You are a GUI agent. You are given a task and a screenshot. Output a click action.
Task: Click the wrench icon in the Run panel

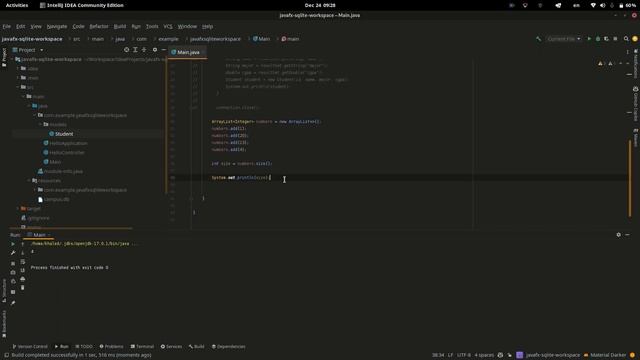pos(13,253)
